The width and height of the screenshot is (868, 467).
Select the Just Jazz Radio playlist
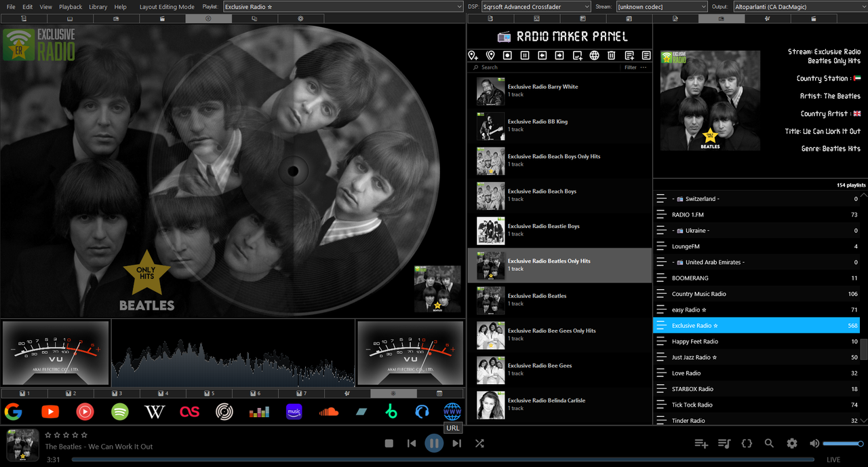tap(757, 357)
